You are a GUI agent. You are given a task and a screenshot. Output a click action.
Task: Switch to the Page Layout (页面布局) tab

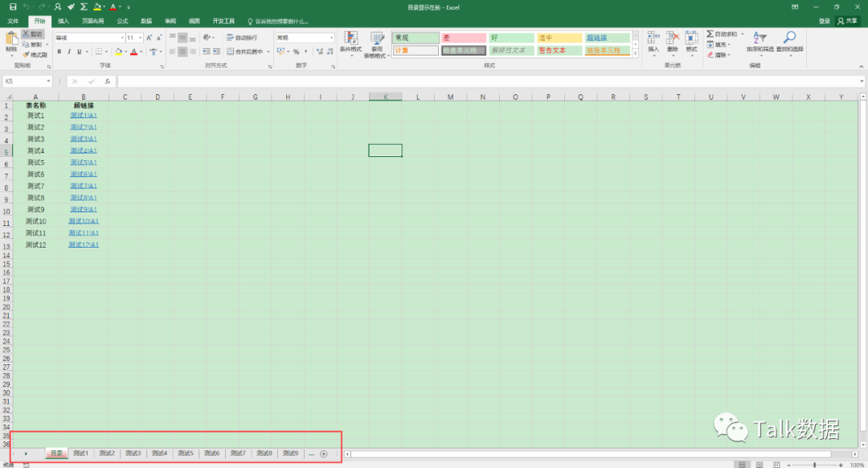(x=92, y=21)
